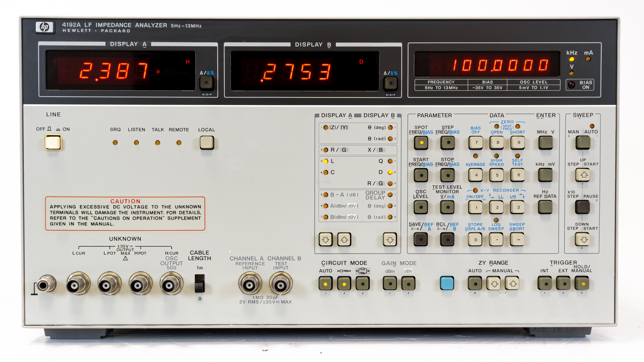Viewport: 644px width, 362px height.
Task: Push the START FREQ/BIAS key
Action: (x=421, y=175)
